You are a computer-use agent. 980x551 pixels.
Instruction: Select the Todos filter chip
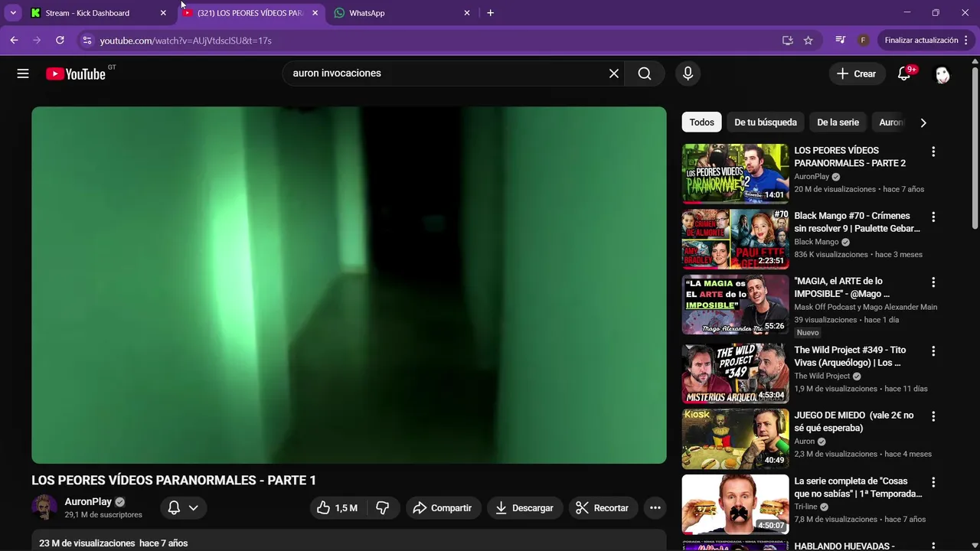(701, 122)
